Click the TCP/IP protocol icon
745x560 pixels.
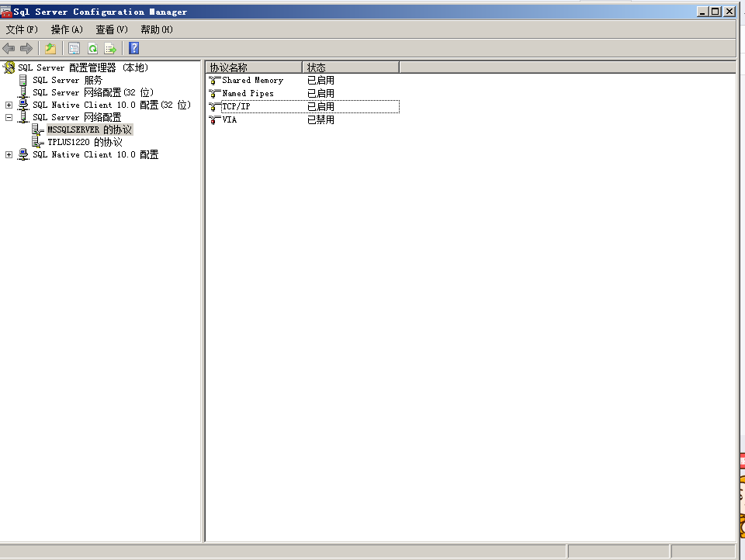[x=215, y=107]
